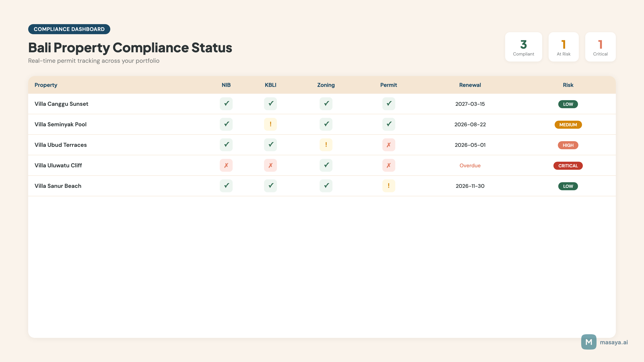Click NIB checkmark for Villa Sanur Beach
The width and height of the screenshot is (644, 362).
click(226, 186)
